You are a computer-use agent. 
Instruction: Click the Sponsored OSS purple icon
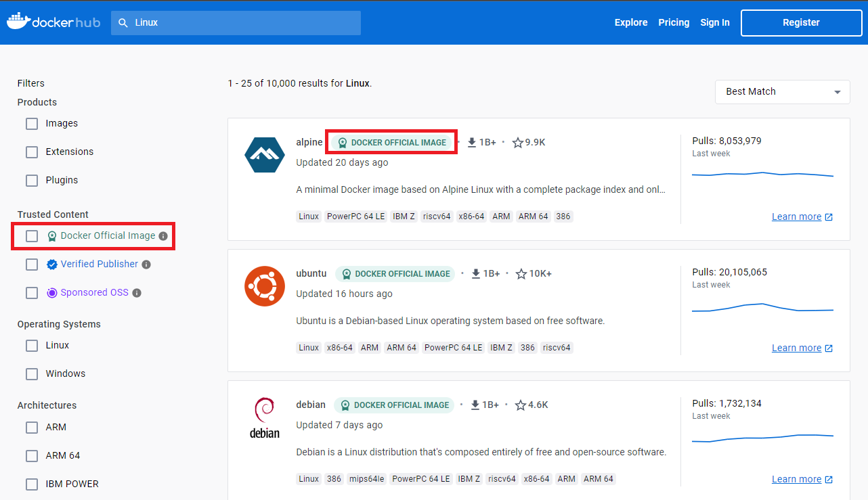pos(52,293)
